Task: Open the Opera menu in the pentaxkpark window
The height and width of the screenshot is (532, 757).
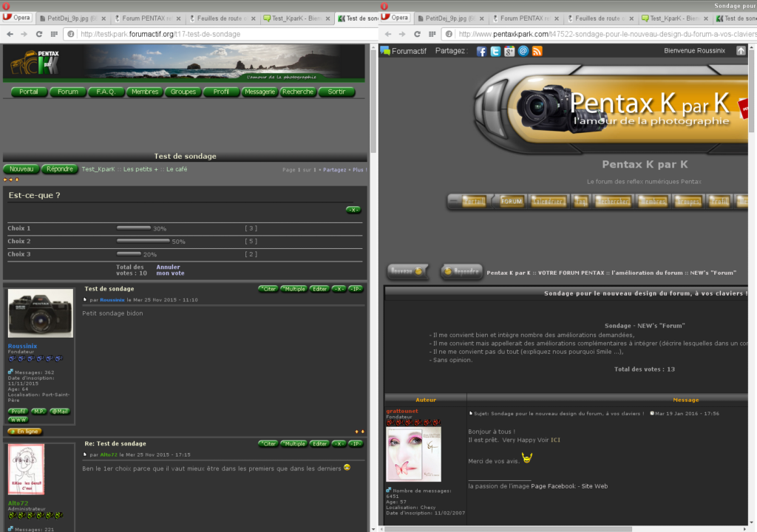Action: [395, 18]
